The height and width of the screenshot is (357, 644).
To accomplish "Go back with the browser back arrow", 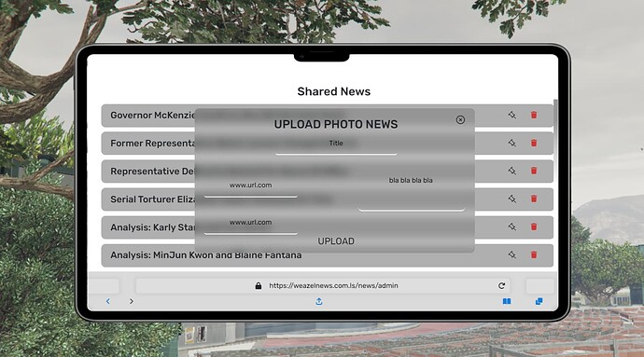I will (x=107, y=301).
